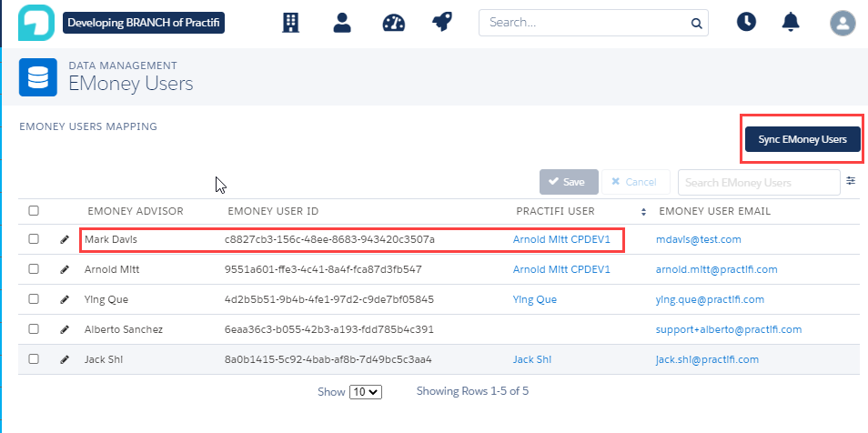Open the rocket launch icon
The height and width of the screenshot is (433, 868).
[442, 23]
